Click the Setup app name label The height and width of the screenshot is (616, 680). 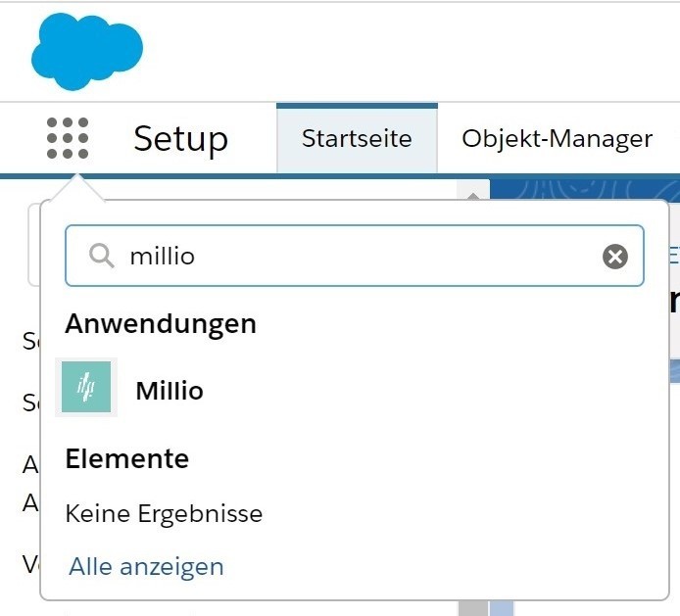pos(181,139)
